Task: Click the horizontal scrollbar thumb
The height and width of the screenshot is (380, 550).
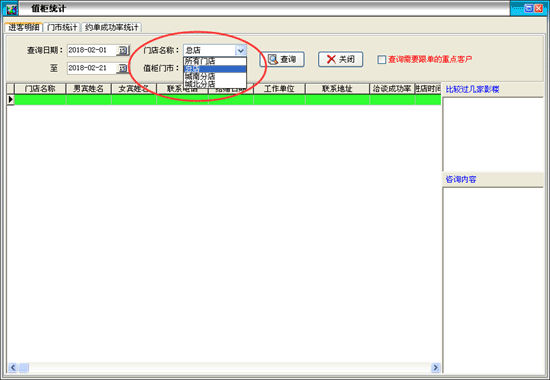Action: tap(24, 367)
